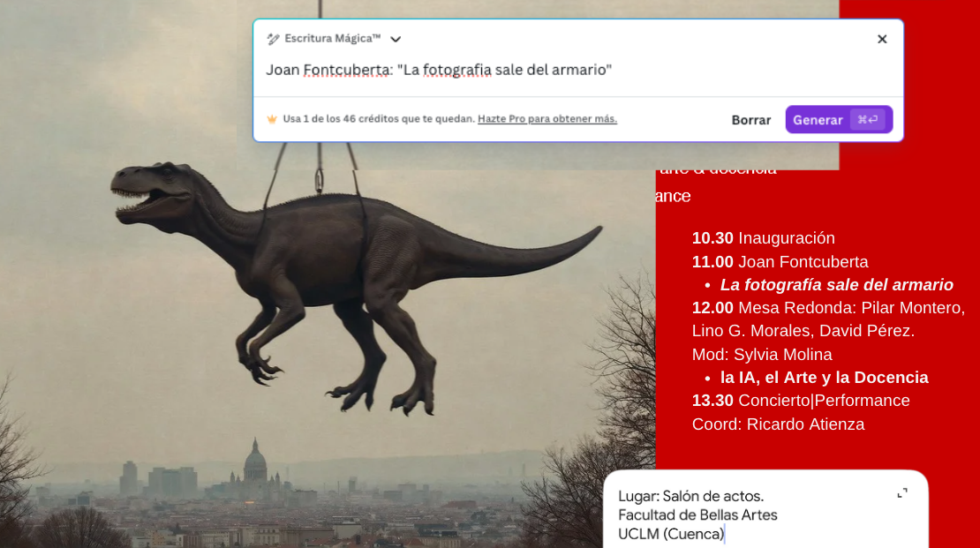Click the '12.00 Mesa Redonda' text line
The image size is (980, 548).
pyautogui.click(x=827, y=308)
